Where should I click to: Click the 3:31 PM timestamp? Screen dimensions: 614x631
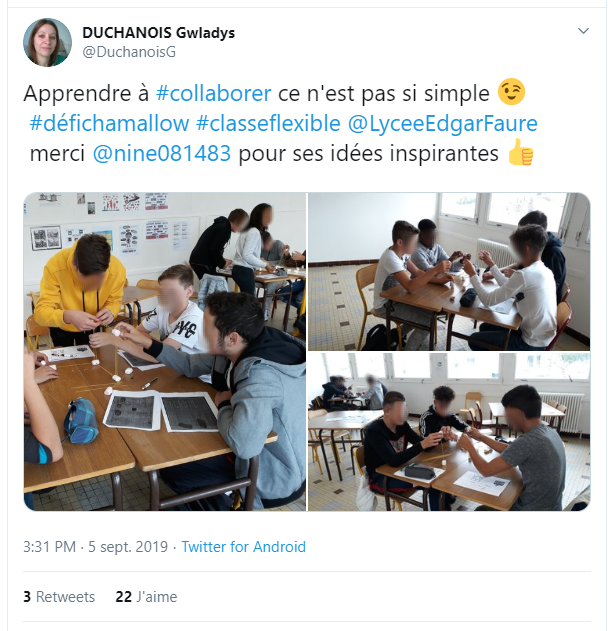(49, 547)
